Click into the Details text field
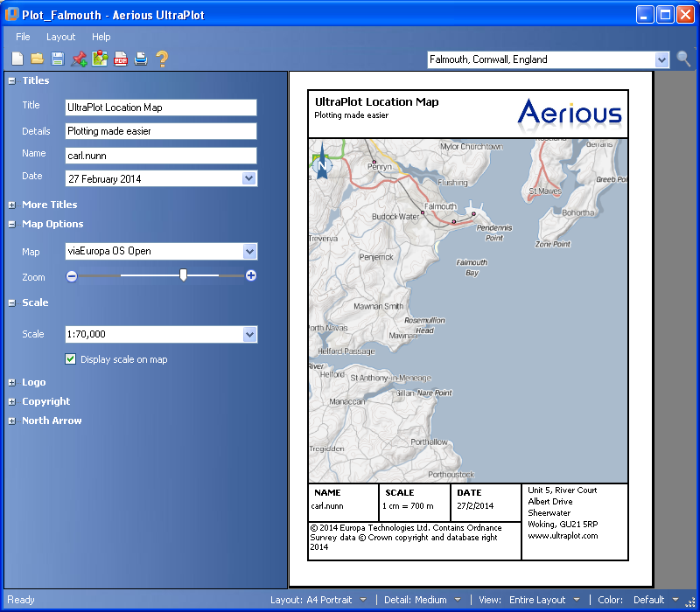 pyautogui.click(x=161, y=131)
